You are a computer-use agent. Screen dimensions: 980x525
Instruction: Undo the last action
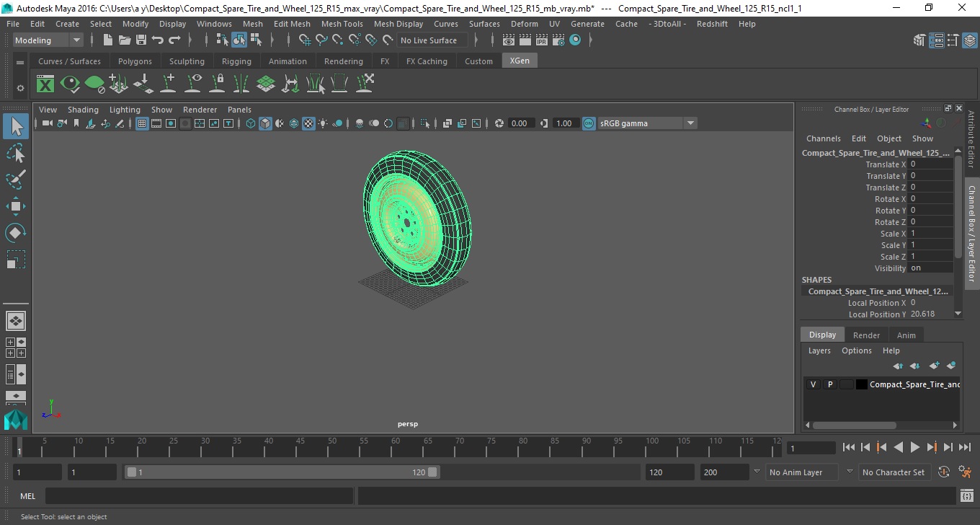tap(158, 40)
